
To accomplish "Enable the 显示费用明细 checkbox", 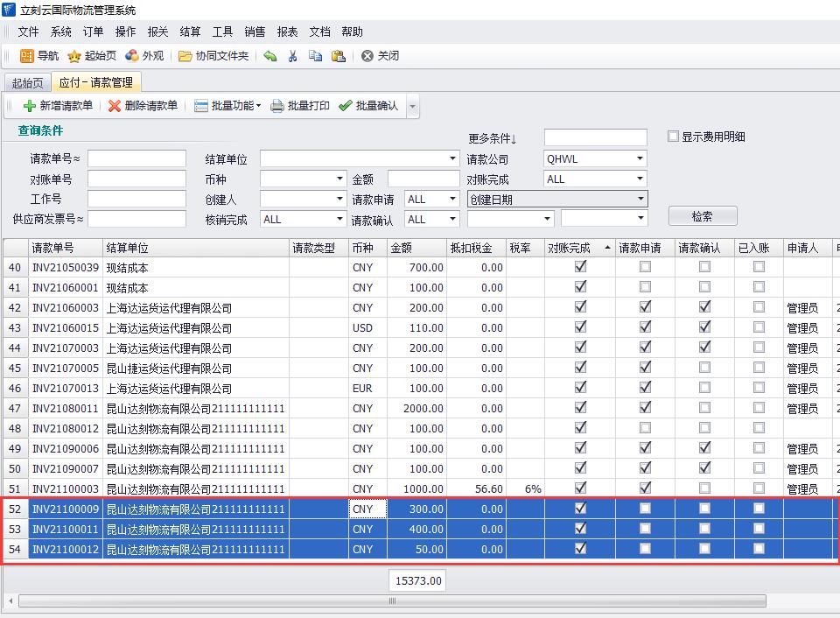I will coord(673,137).
